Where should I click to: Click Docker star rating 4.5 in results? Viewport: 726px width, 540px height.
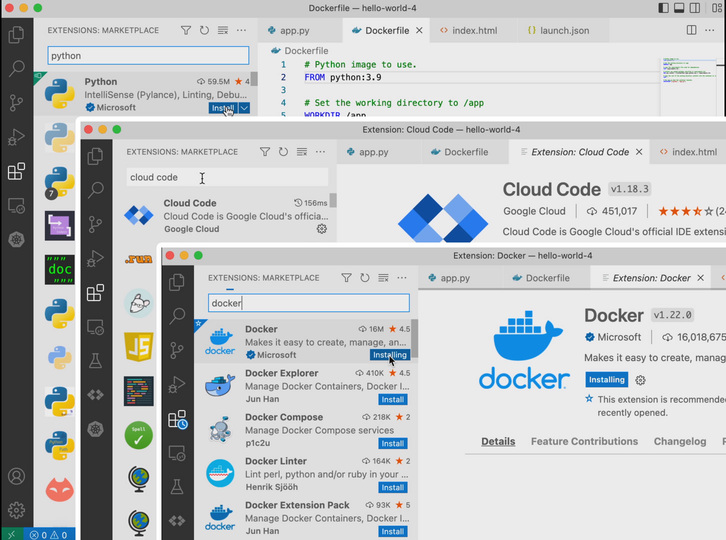399,329
